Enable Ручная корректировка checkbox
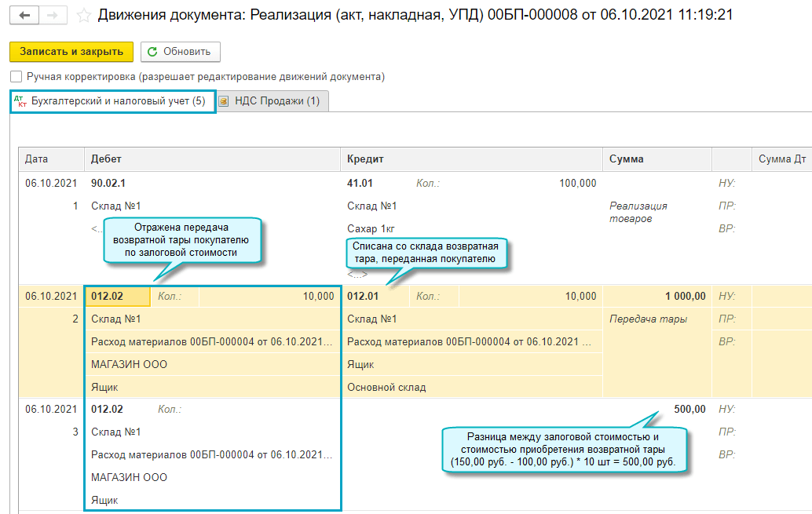This screenshot has height=514, width=812. point(16,77)
